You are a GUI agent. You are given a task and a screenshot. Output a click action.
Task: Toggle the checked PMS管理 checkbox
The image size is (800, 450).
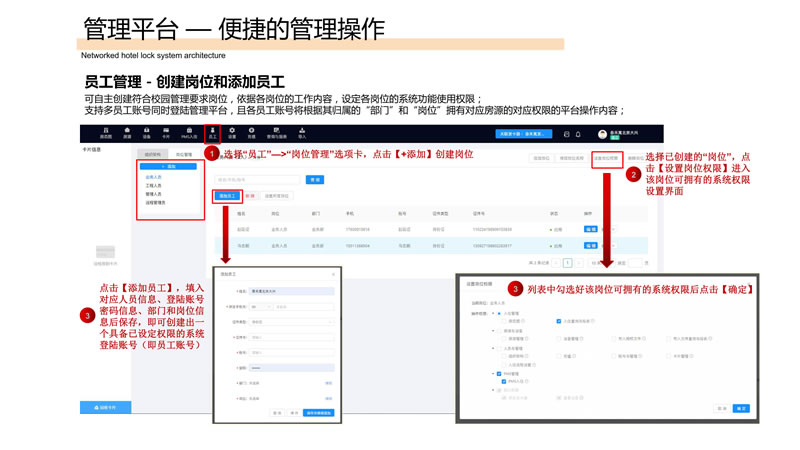coord(500,374)
